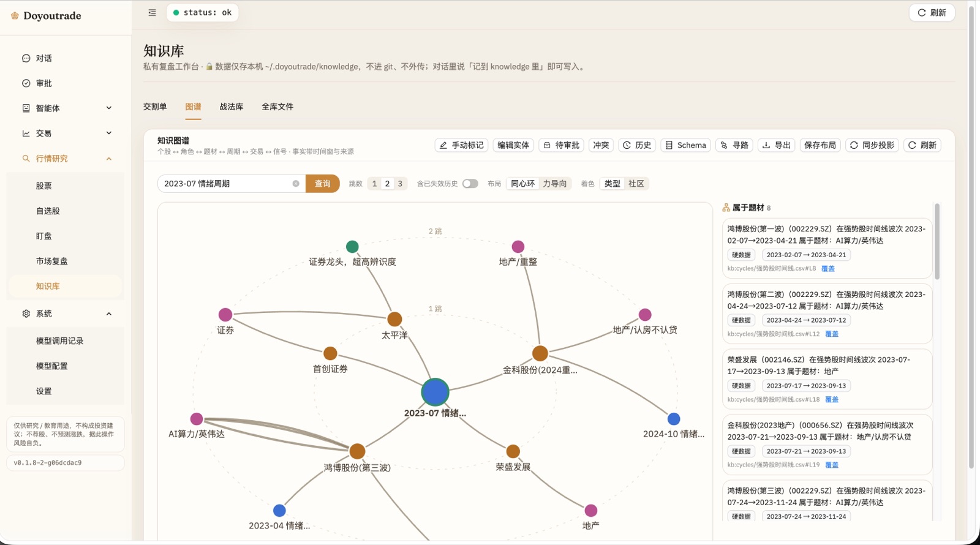Switch to the 图谱 tab
This screenshot has width=980, height=545.
pyautogui.click(x=194, y=107)
